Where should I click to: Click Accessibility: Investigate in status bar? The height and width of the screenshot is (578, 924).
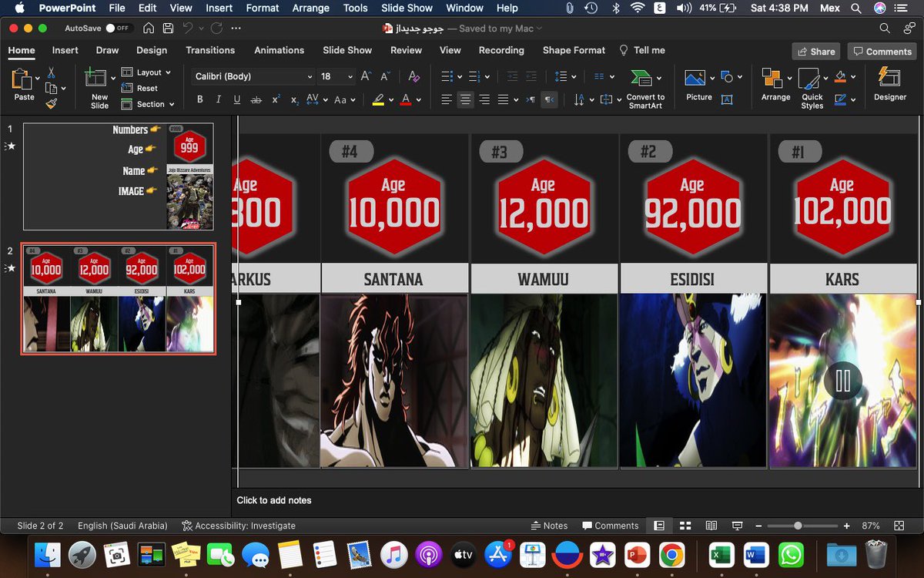[239, 526]
